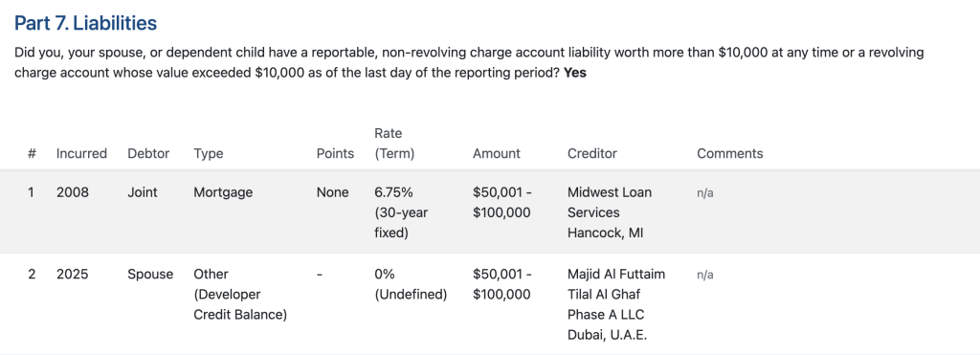The height and width of the screenshot is (355, 980).
Task: Click the Joint debtor cell
Action: click(143, 192)
